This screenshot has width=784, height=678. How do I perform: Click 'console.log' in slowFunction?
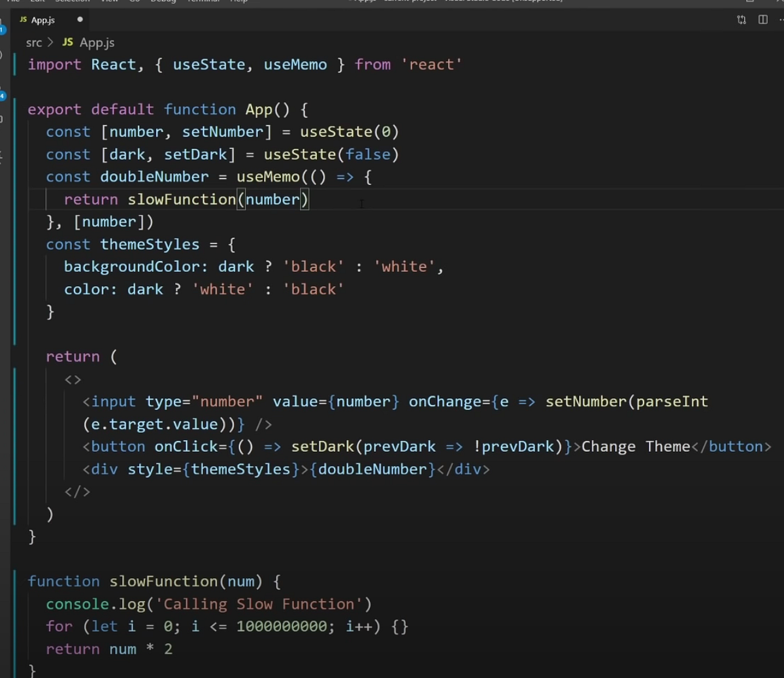pyautogui.click(x=95, y=604)
